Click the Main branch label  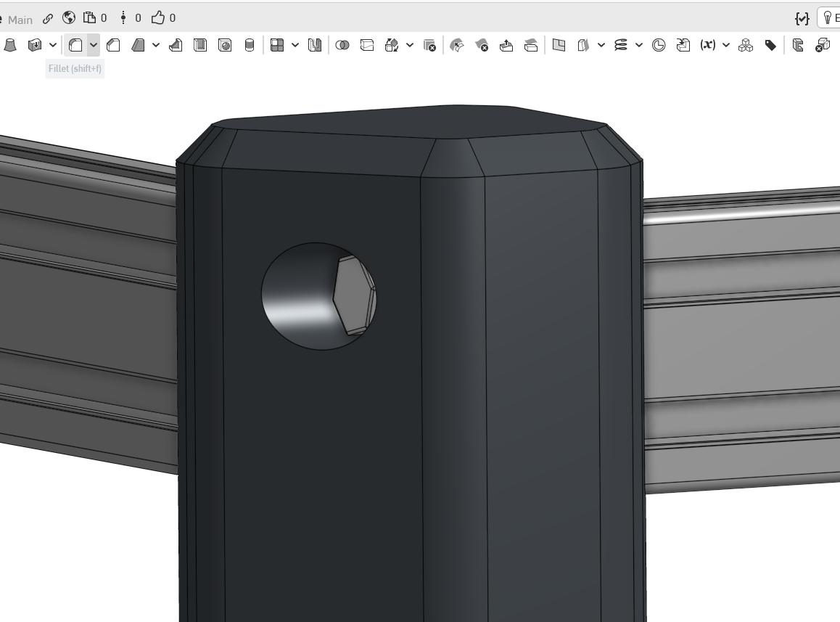pyautogui.click(x=20, y=20)
